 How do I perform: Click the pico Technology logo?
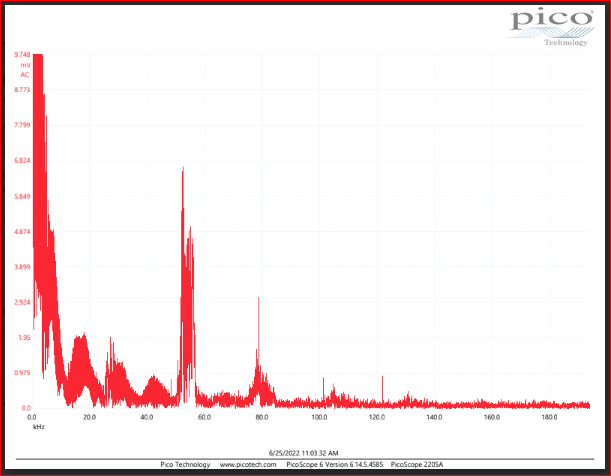[551, 26]
